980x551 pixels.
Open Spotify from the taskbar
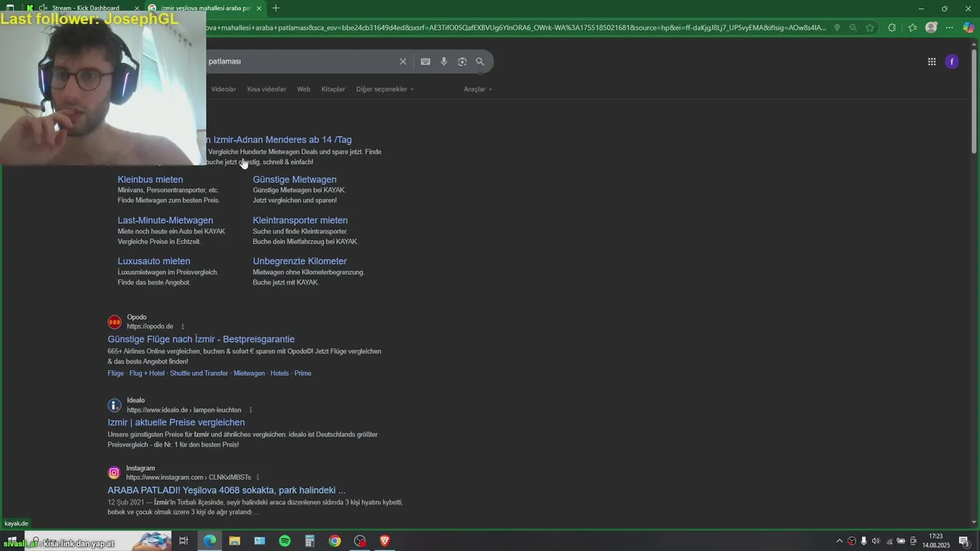point(285,541)
